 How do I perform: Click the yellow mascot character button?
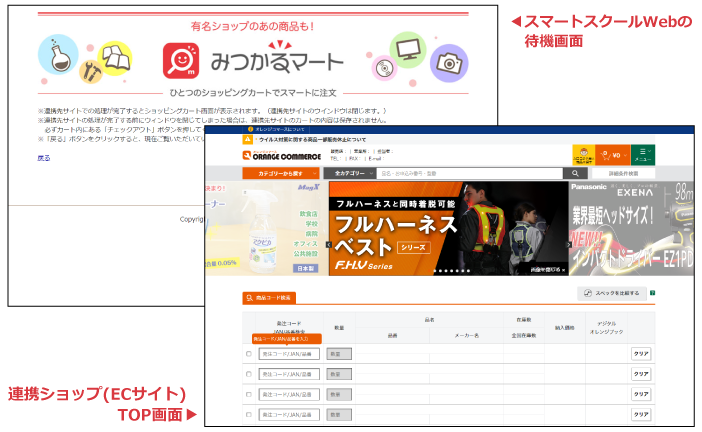(584, 155)
